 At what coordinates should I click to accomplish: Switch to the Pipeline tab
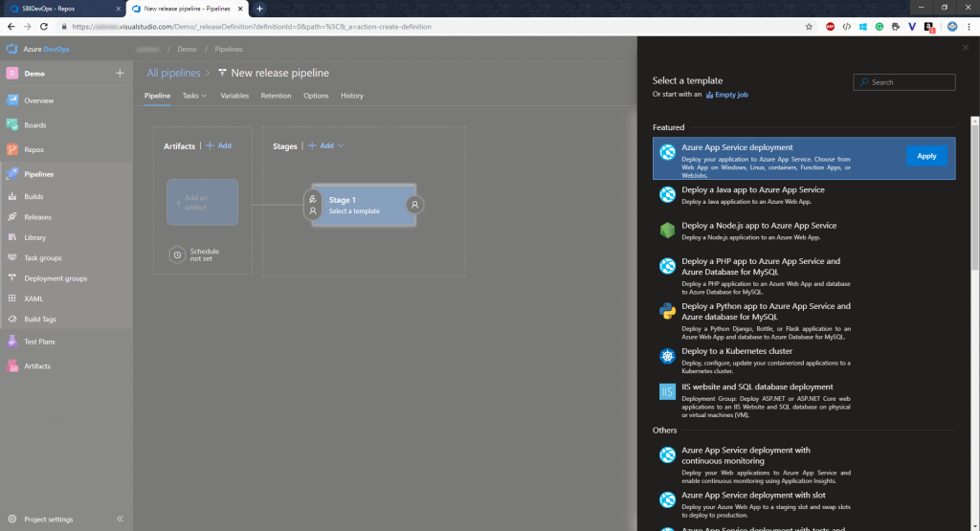(157, 96)
